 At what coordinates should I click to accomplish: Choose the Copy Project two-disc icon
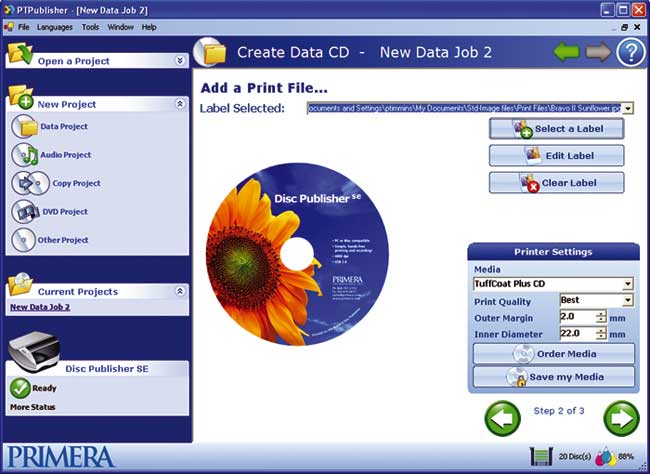[30, 183]
